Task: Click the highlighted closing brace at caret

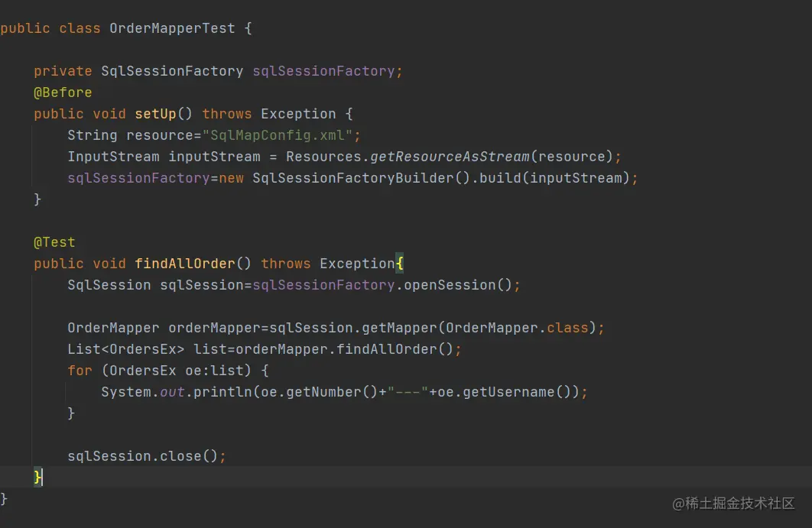Action: (x=37, y=477)
